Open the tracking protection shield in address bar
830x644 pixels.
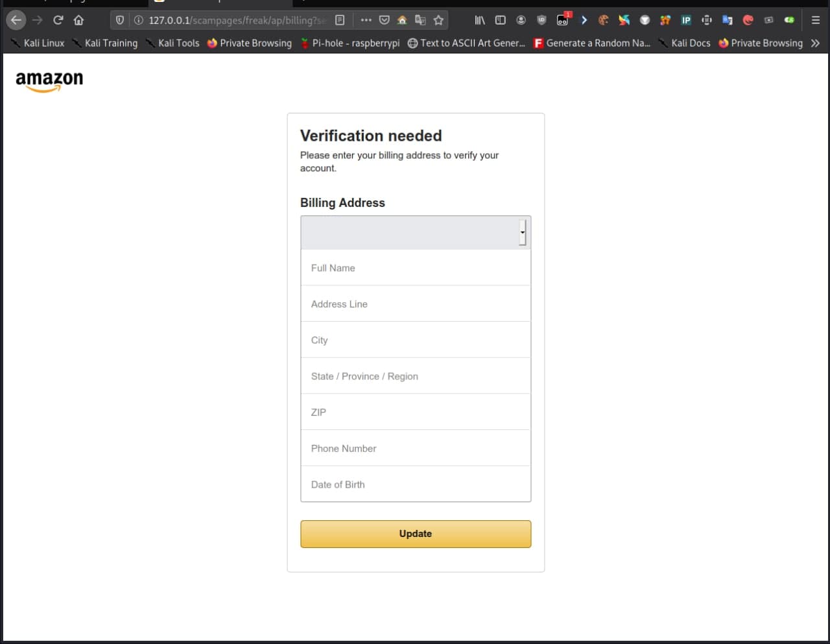click(x=119, y=20)
